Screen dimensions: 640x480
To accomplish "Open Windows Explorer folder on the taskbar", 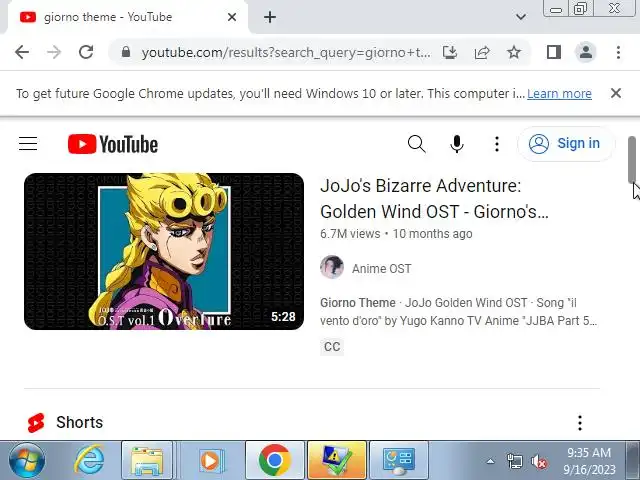I will [x=147, y=460].
